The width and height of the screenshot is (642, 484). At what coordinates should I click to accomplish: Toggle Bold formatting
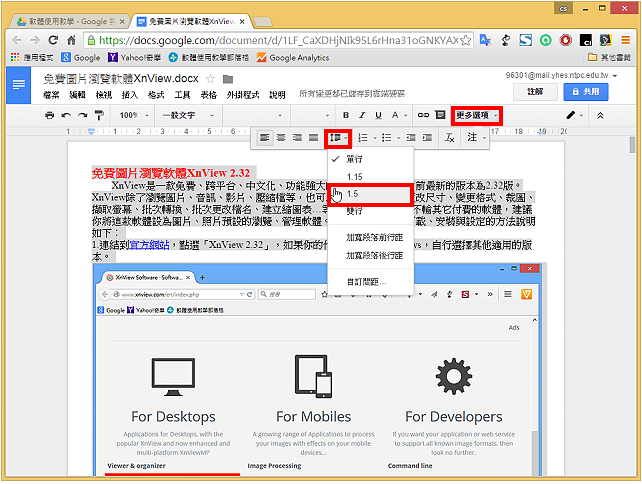point(346,115)
